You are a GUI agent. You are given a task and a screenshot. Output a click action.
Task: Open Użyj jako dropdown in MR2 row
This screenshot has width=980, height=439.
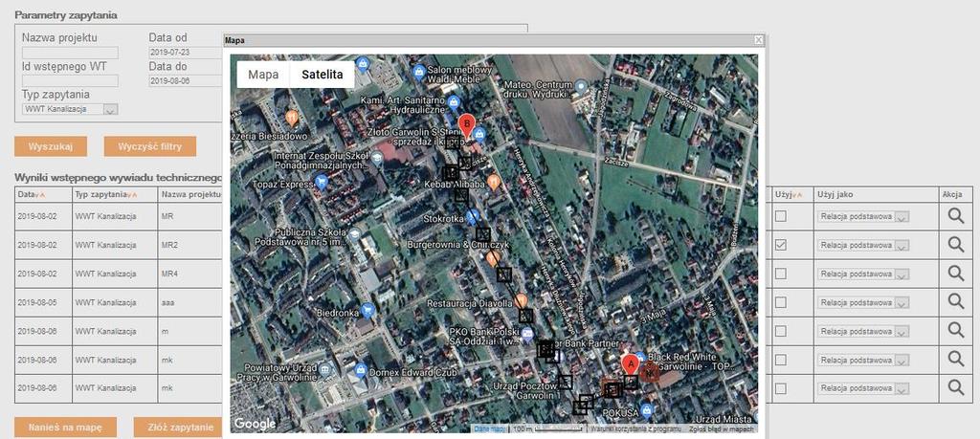(863, 246)
